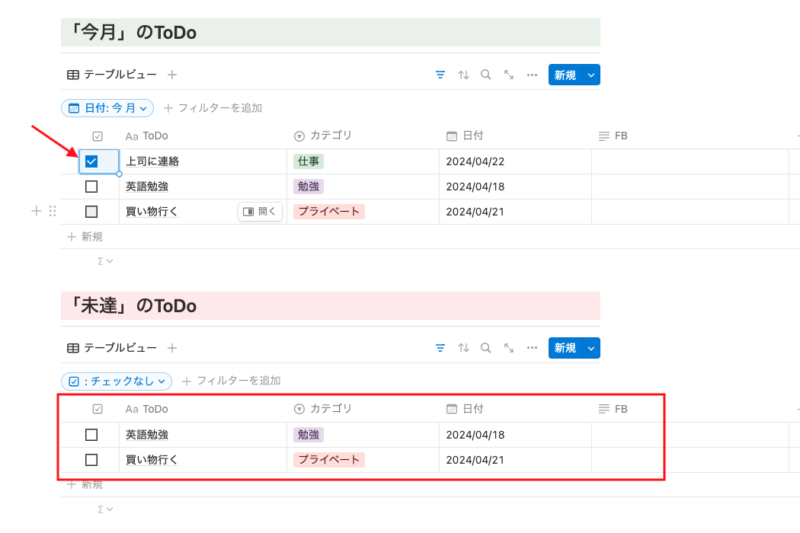Image resolution: width=800 pixels, height=533 pixels.
Task: Expand the Σ calculation menu under 「今月」 table
Action: click(x=105, y=261)
